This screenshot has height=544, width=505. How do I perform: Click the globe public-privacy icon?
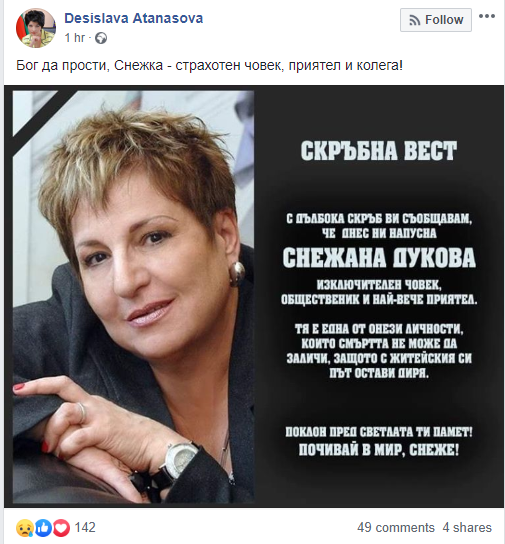click(101, 38)
